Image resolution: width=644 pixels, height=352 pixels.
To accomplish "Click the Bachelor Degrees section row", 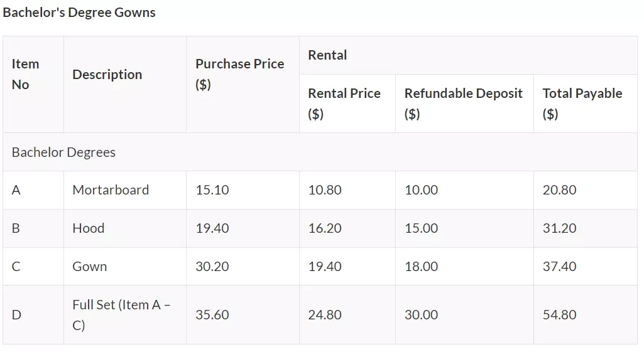I will pos(320,152).
